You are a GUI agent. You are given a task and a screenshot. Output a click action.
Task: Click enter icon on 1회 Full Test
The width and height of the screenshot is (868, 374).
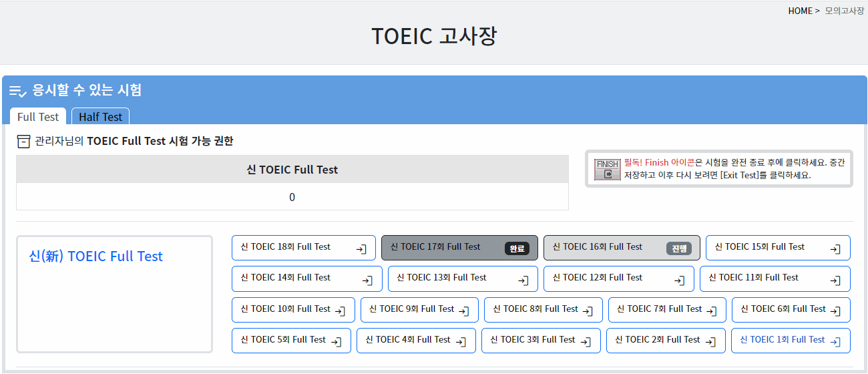(835, 342)
